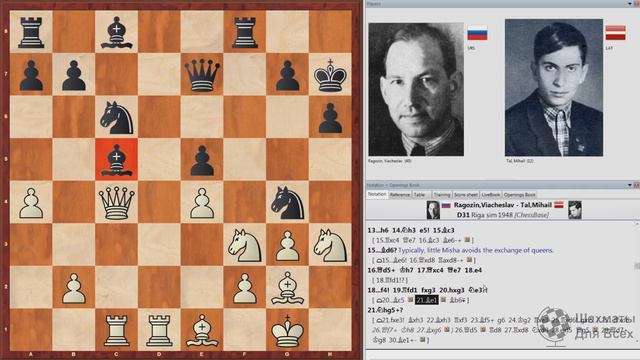Image resolution: width=640 pixels, height=360 pixels.
Task: Switch to the Notation tab
Action: [377, 194]
